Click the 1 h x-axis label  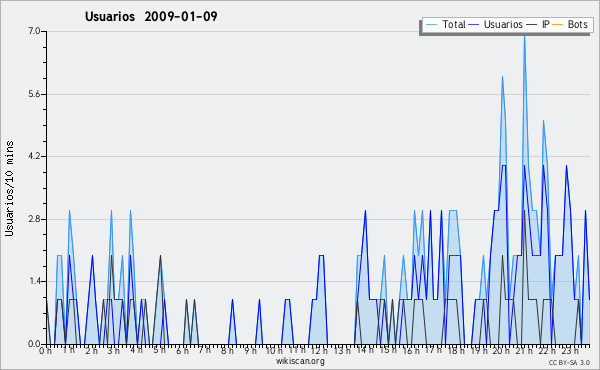69,350
